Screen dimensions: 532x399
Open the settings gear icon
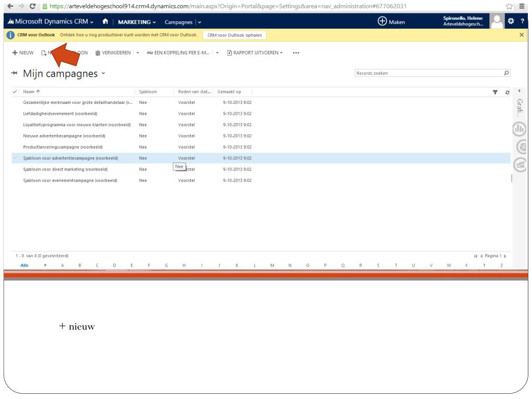point(511,21)
